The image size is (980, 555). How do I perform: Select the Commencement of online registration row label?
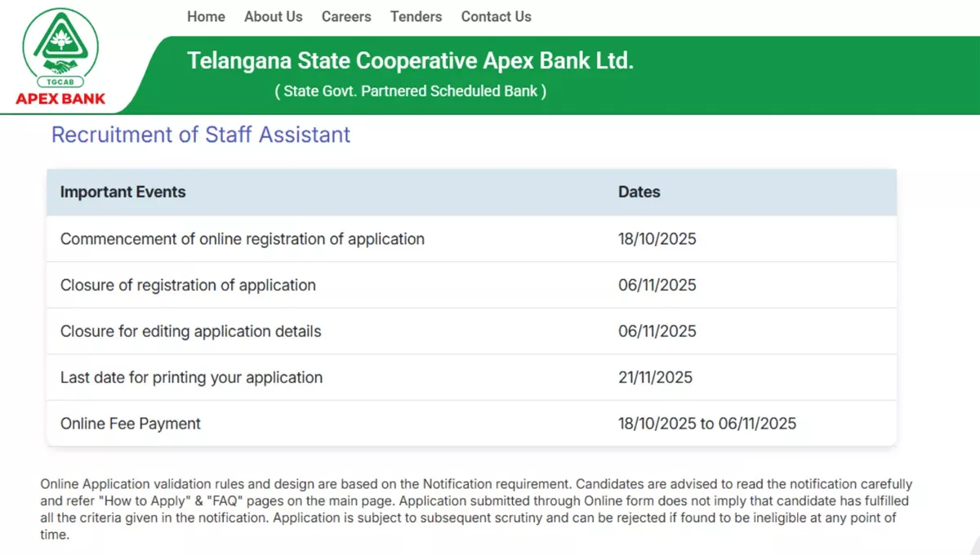[x=243, y=239]
